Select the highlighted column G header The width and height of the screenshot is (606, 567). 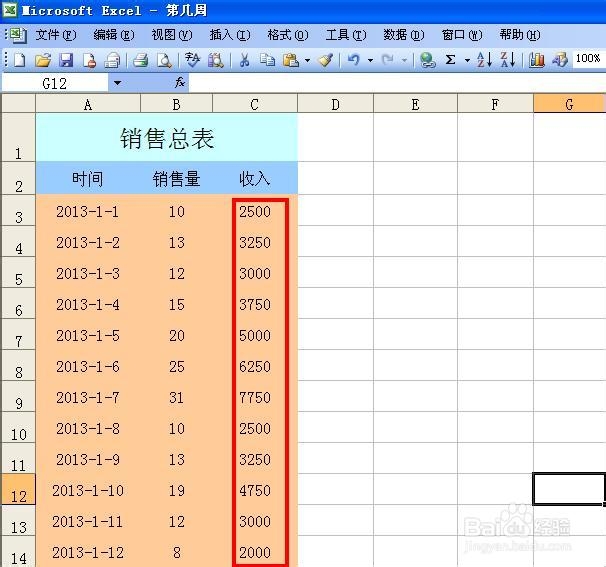click(569, 104)
